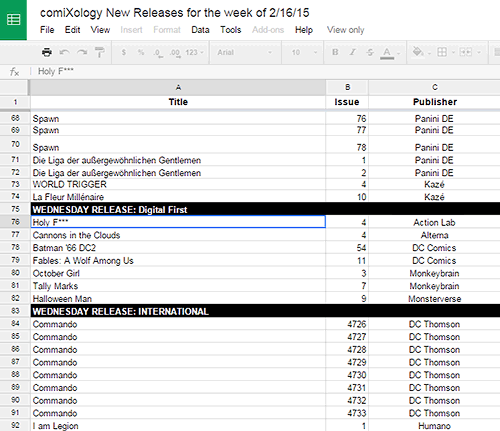Expand the merge cells dropdown arrow
Image resolution: width=500 pixels, height=431 pixels.
(x=479, y=53)
